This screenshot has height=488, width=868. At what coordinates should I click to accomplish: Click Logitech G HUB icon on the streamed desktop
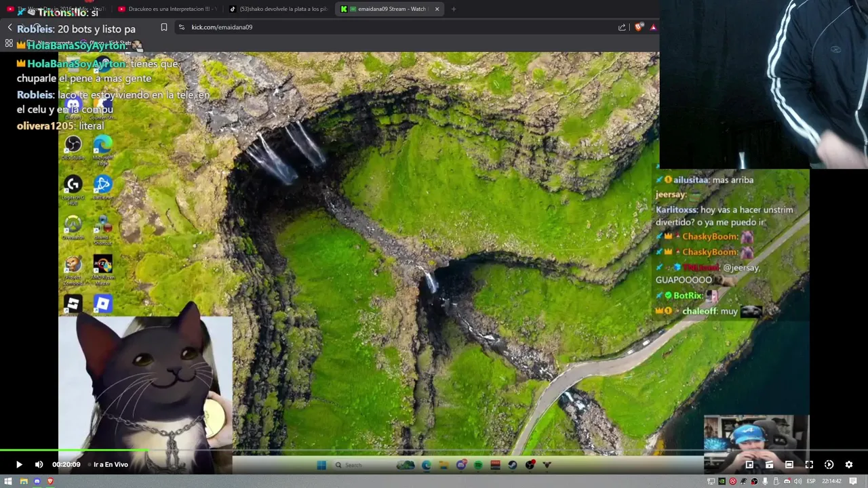click(73, 185)
